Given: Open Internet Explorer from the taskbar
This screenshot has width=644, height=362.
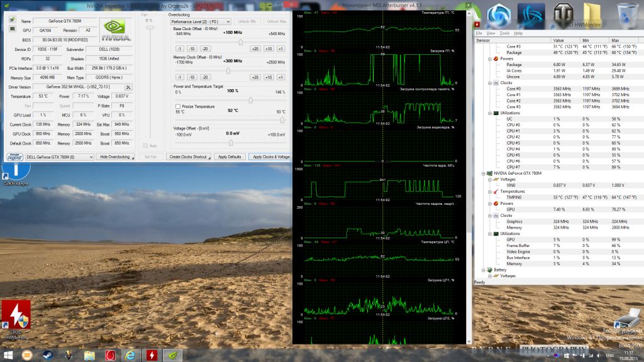Looking at the screenshot, I should (130, 355).
